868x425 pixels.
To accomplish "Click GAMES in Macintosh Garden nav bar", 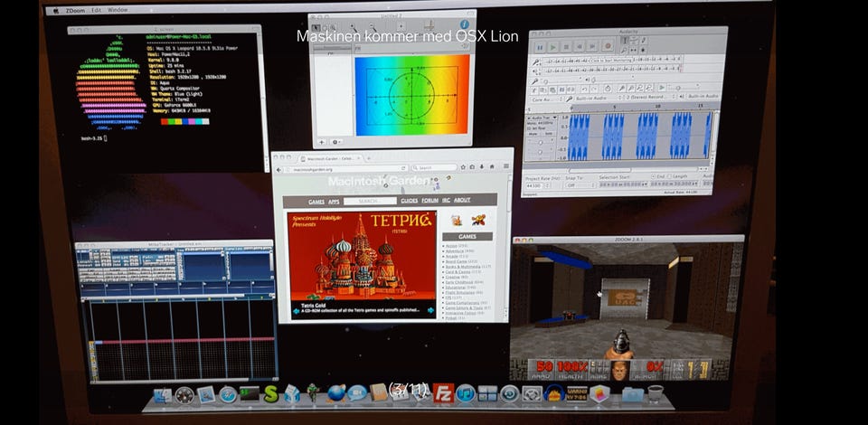I will point(316,202).
